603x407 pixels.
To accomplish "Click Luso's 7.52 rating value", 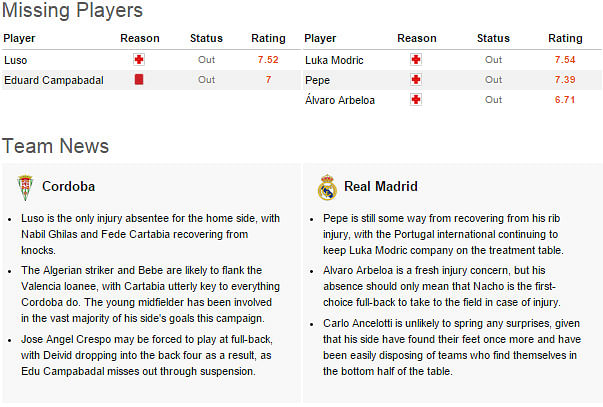I will click(x=268, y=60).
